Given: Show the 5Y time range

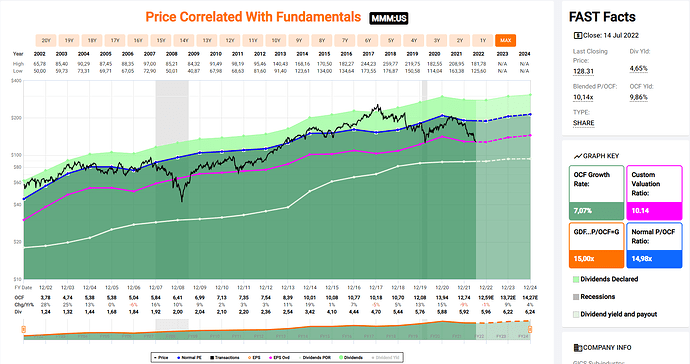Looking at the screenshot, I should [391, 40].
